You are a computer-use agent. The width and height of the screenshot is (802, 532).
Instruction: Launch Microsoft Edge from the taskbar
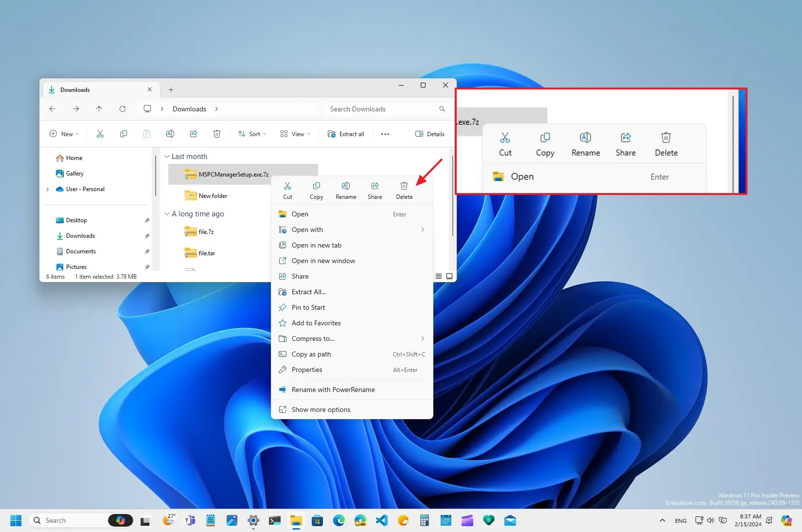click(339, 520)
